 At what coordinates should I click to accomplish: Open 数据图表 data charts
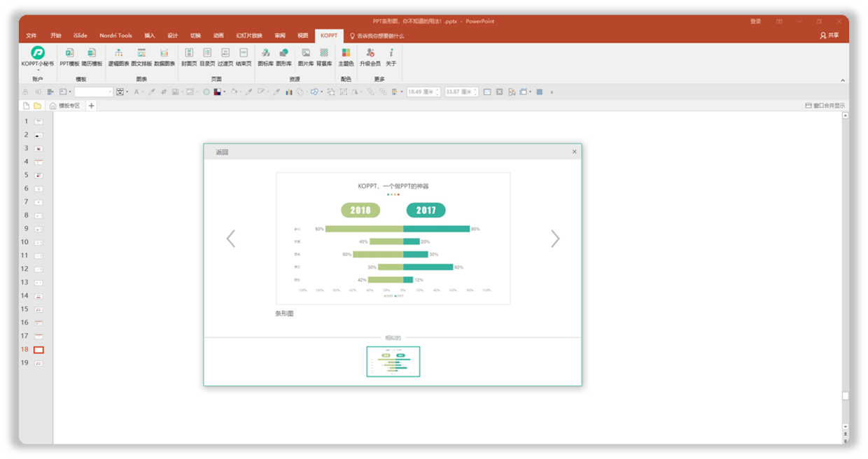(x=164, y=57)
